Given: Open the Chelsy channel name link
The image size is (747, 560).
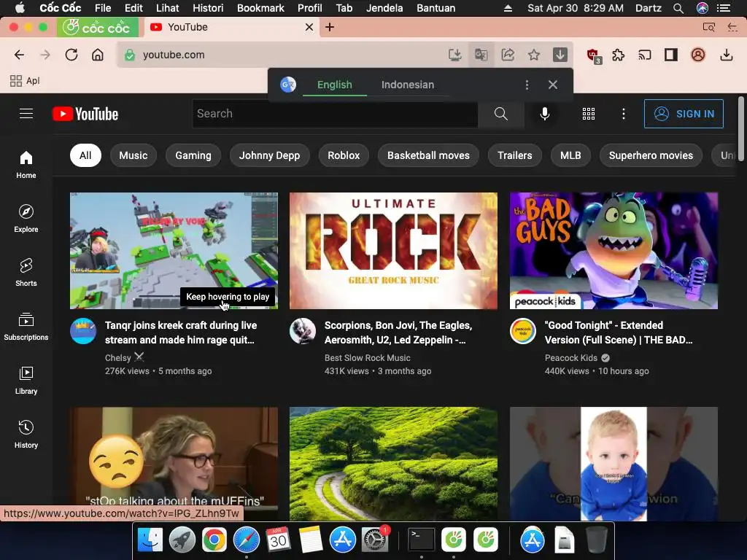Looking at the screenshot, I should point(117,357).
